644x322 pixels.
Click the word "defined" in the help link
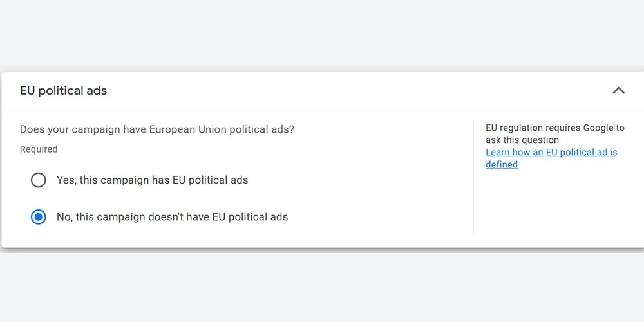click(x=502, y=165)
